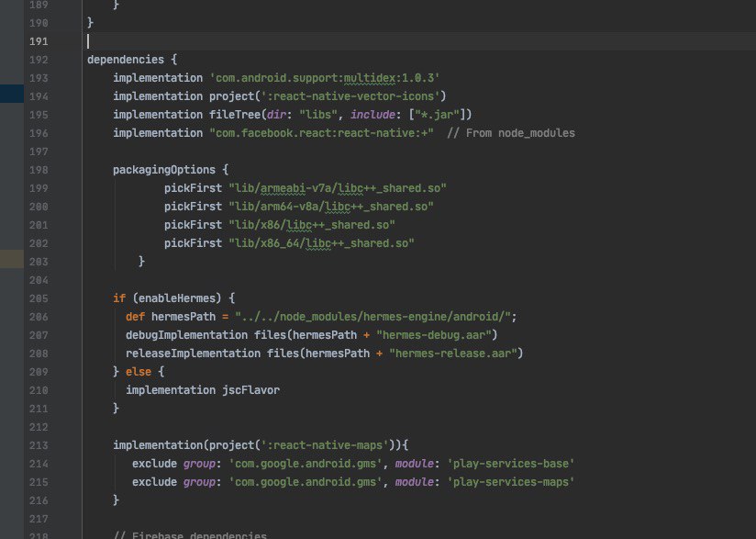The image size is (756, 539).
Task: Click 'com.google.android.gms' on line 214
Action: 306,464
